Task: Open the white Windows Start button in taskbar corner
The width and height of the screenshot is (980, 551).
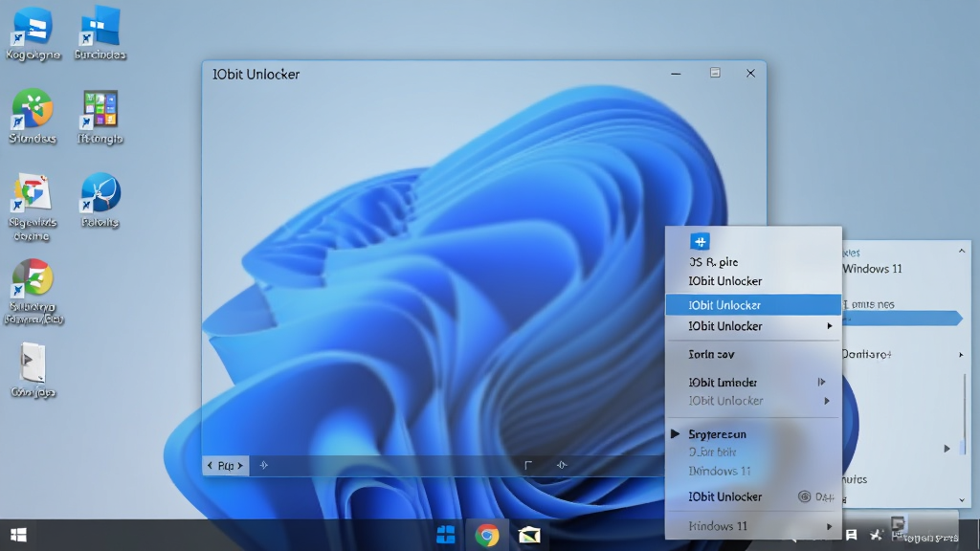Action: click(x=18, y=535)
